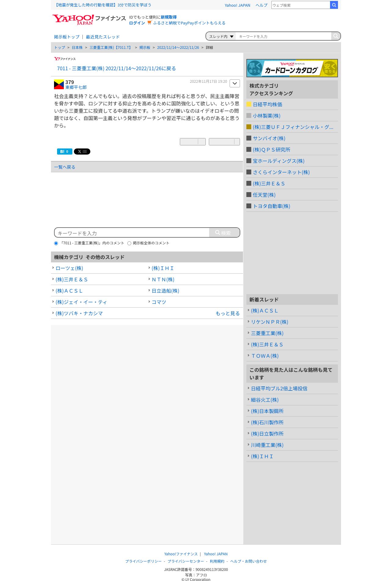Click the blue web search magnifier button
Screen dimensions: 392x581
334,5
